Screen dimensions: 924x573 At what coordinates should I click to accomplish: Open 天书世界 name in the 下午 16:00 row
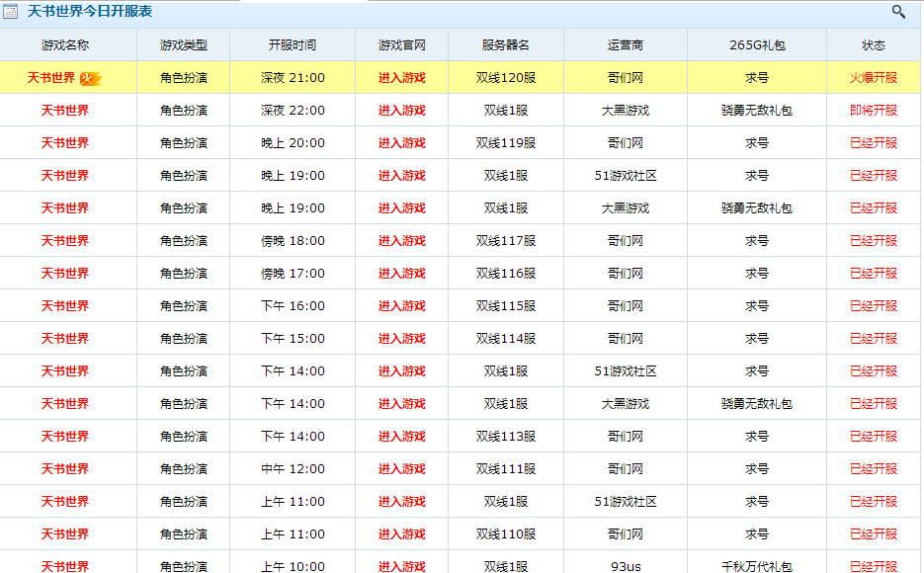[x=65, y=306]
